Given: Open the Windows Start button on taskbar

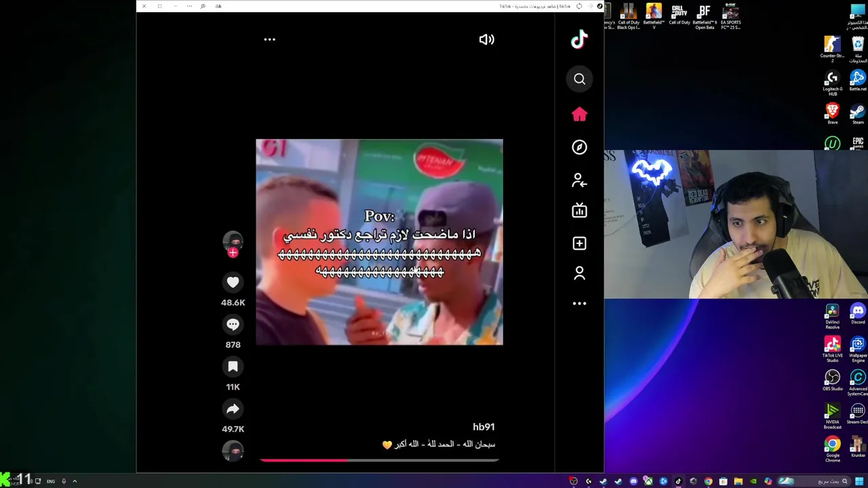Looking at the screenshot, I should point(859,481).
